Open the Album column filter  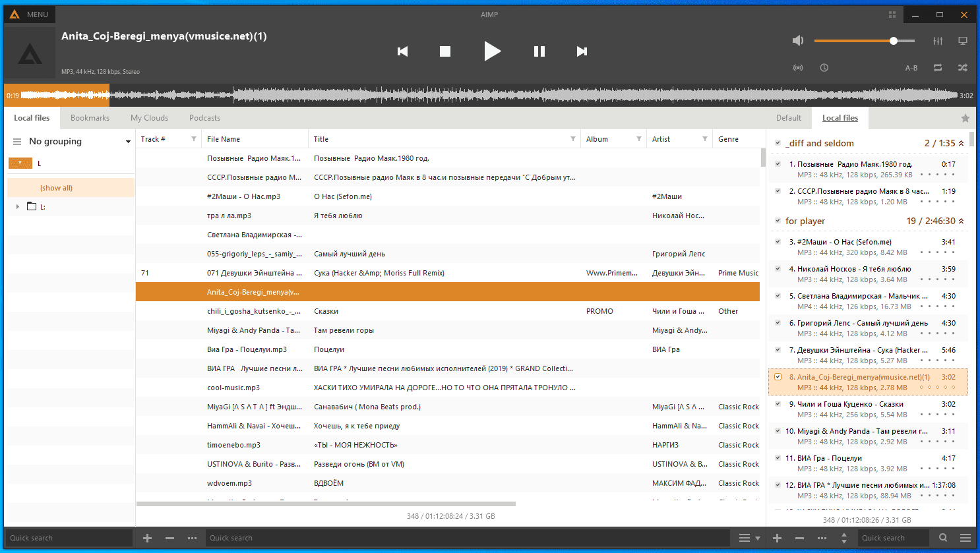click(639, 139)
